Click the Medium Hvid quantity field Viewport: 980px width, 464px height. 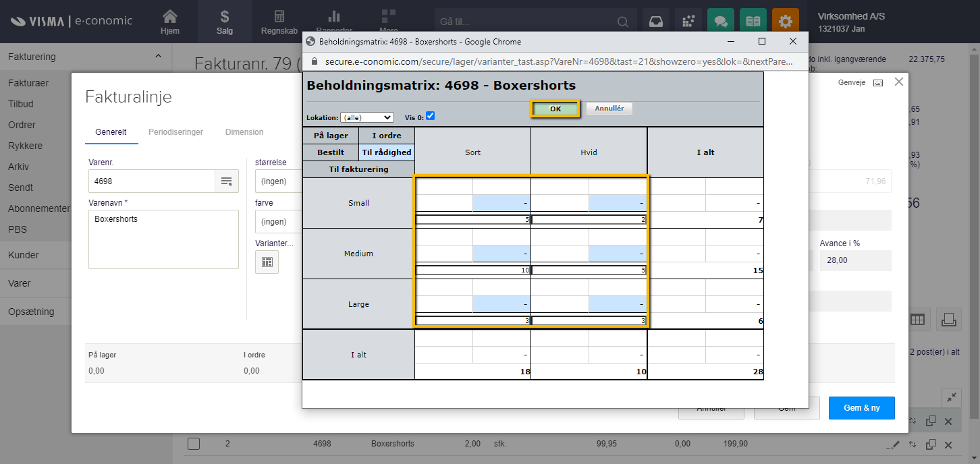(589, 270)
